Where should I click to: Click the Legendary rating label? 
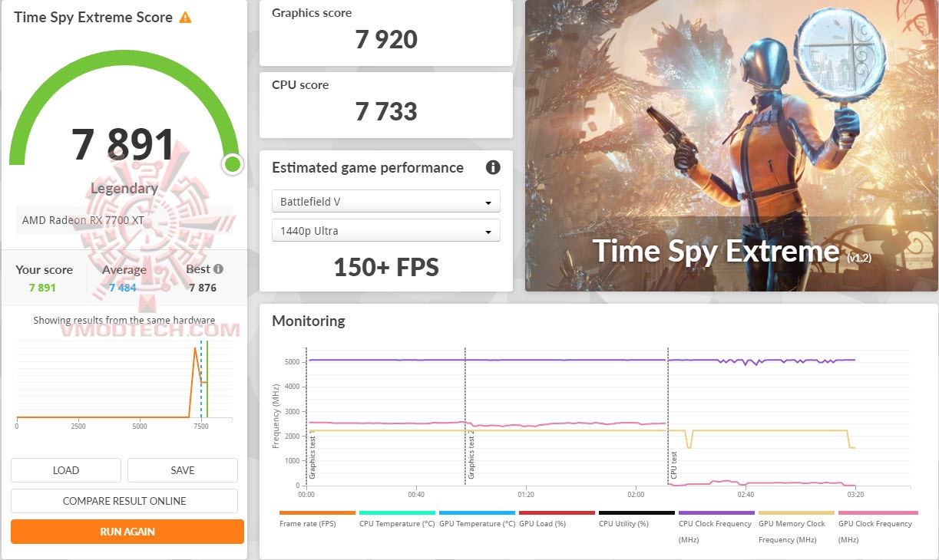124,188
